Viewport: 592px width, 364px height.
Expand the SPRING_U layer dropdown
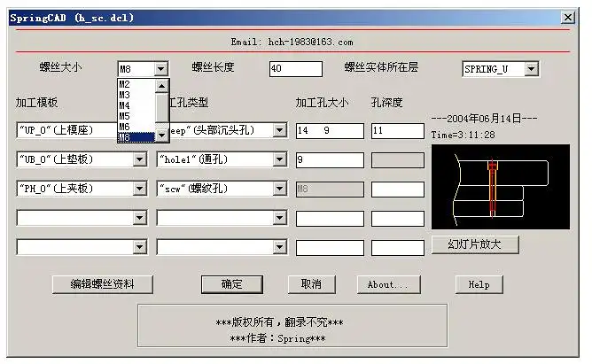(x=531, y=69)
